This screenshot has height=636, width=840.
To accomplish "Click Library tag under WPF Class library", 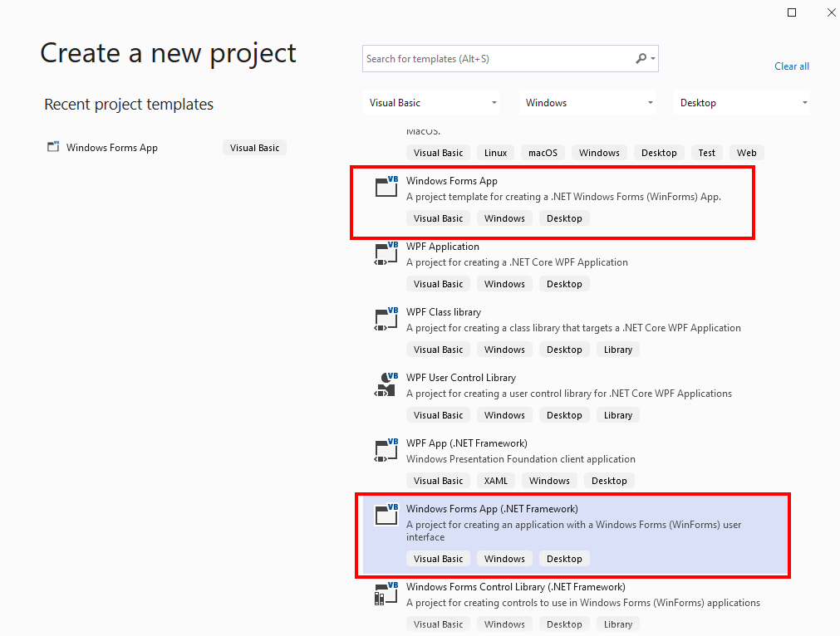I will click(x=617, y=350).
